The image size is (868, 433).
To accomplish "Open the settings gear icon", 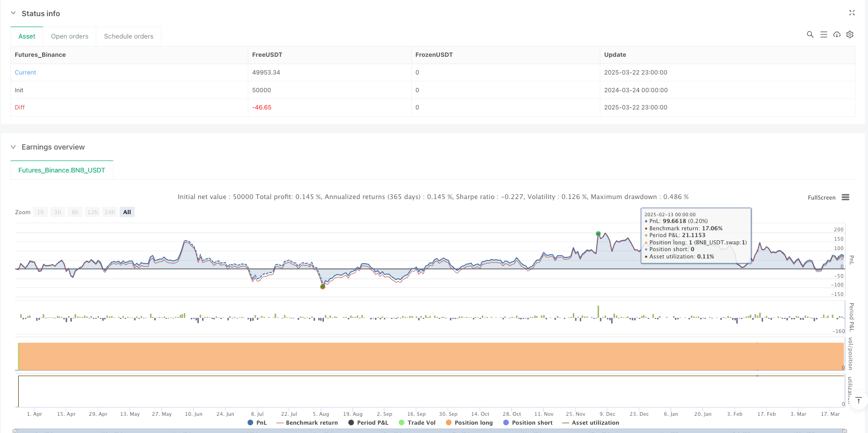I will pyautogui.click(x=850, y=34).
